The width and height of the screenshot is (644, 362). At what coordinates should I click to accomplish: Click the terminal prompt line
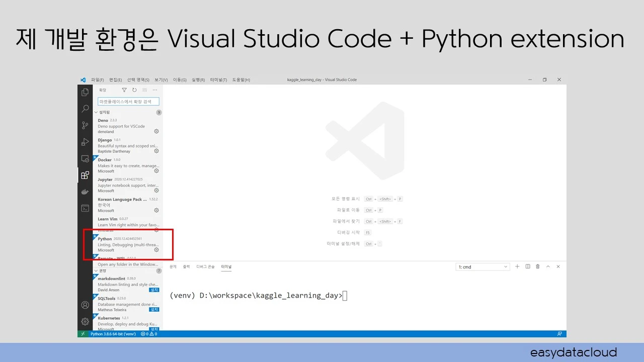(x=258, y=296)
